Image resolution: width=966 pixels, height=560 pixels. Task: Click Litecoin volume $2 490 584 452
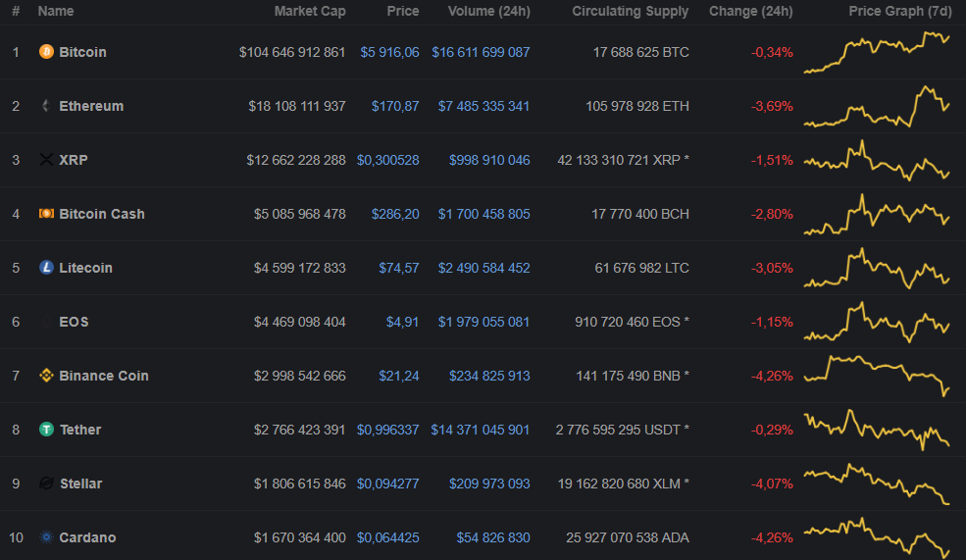click(x=483, y=268)
